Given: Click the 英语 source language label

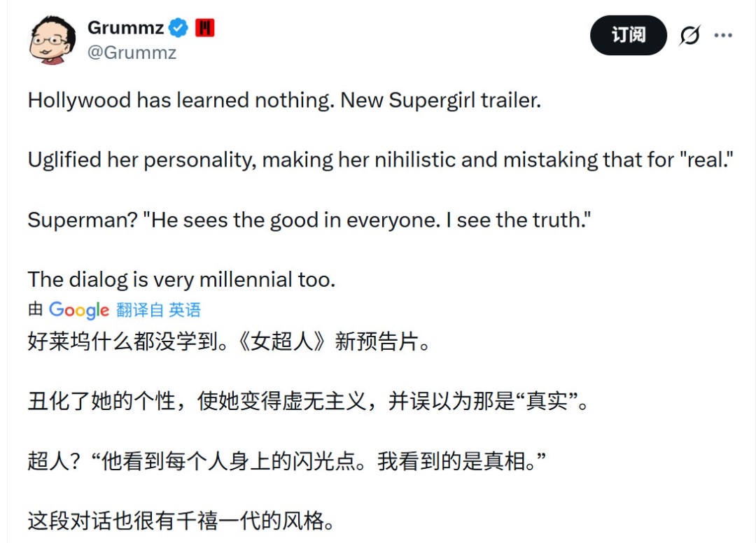Looking at the screenshot, I should click(x=185, y=310).
